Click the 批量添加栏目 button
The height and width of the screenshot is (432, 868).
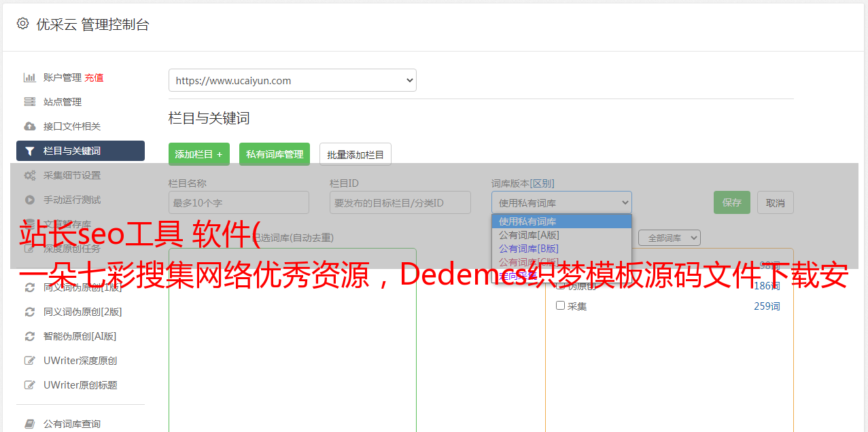click(x=355, y=154)
